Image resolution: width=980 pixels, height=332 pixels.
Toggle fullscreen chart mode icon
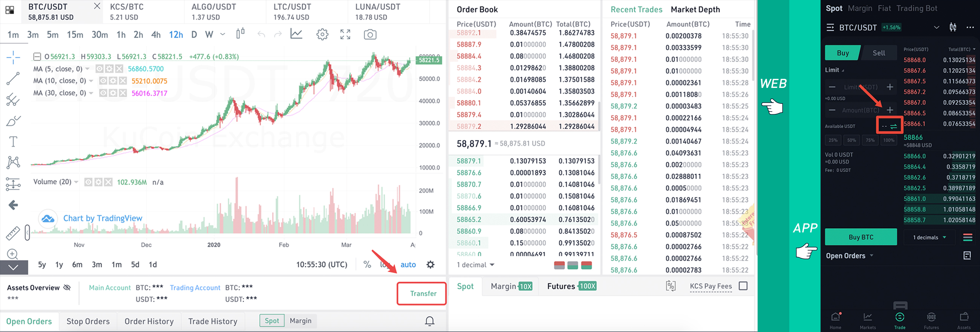point(345,35)
